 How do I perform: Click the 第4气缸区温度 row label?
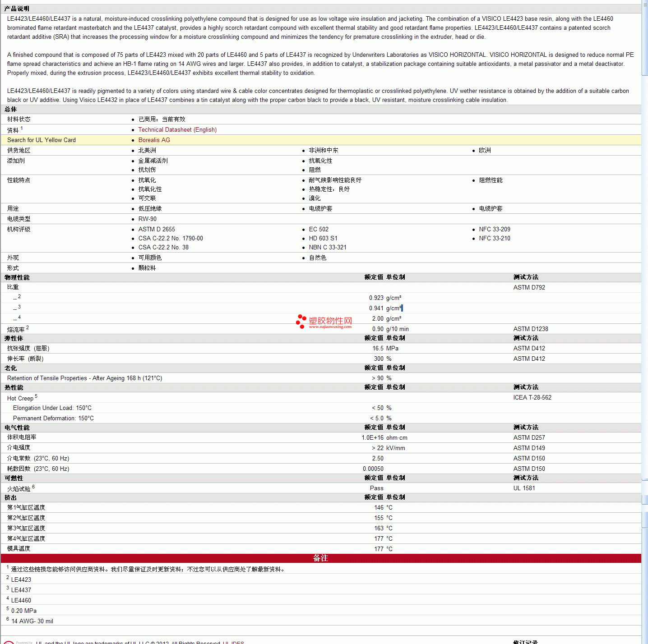pos(26,538)
